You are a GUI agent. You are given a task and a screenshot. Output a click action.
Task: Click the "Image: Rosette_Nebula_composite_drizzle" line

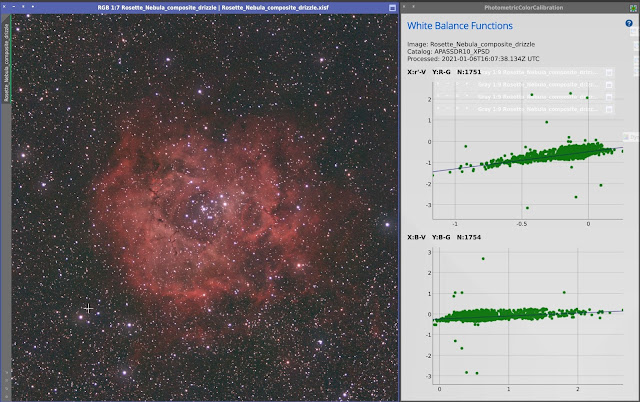(471, 44)
